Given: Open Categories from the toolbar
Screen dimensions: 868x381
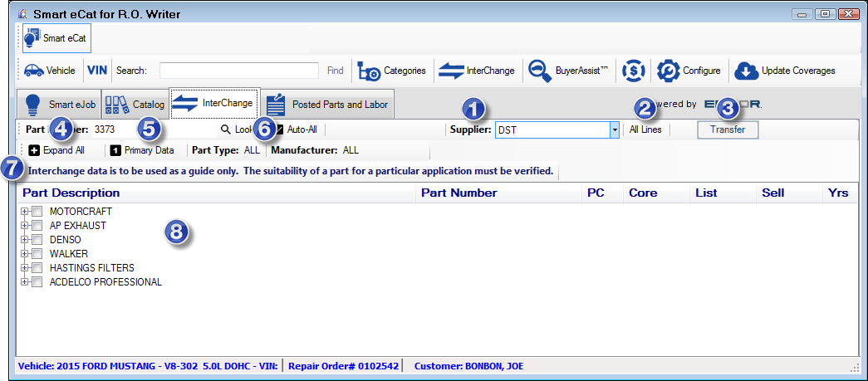Looking at the screenshot, I should [393, 71].
